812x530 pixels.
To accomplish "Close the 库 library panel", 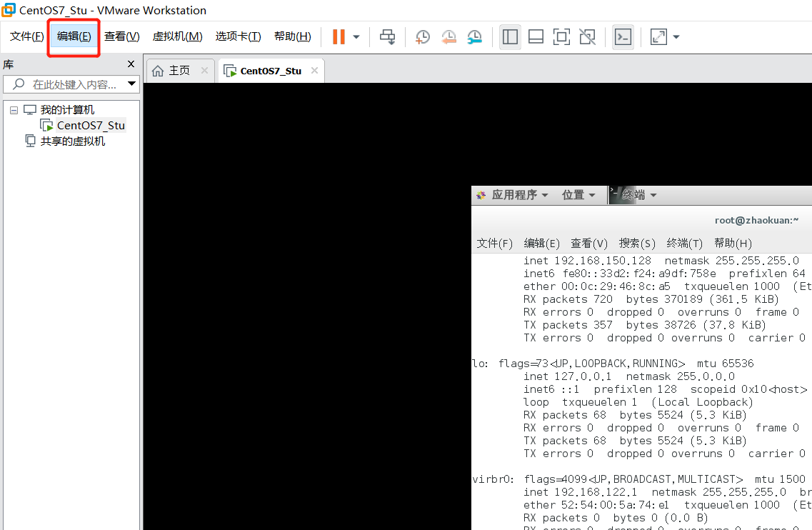I will coord(131,64).
